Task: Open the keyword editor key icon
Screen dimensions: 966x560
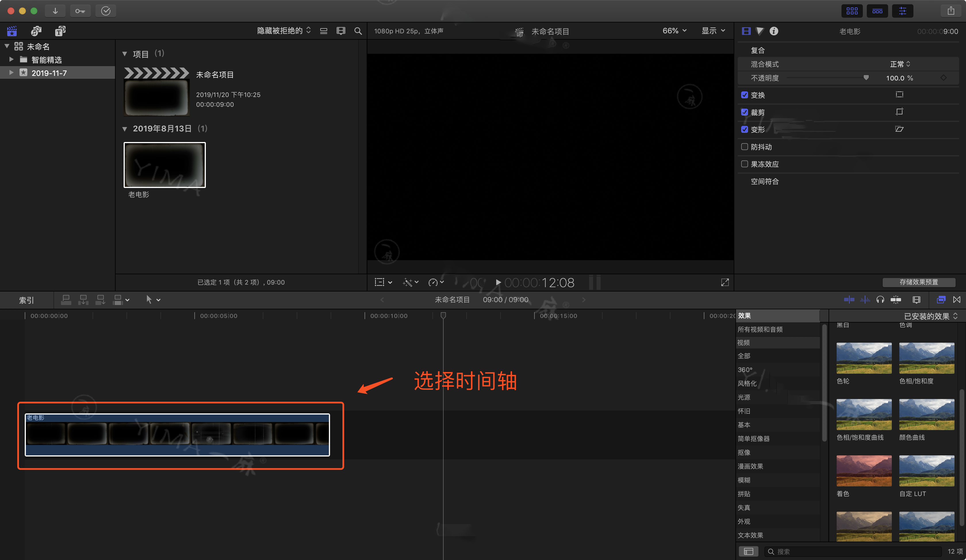Action: point(80,11)
